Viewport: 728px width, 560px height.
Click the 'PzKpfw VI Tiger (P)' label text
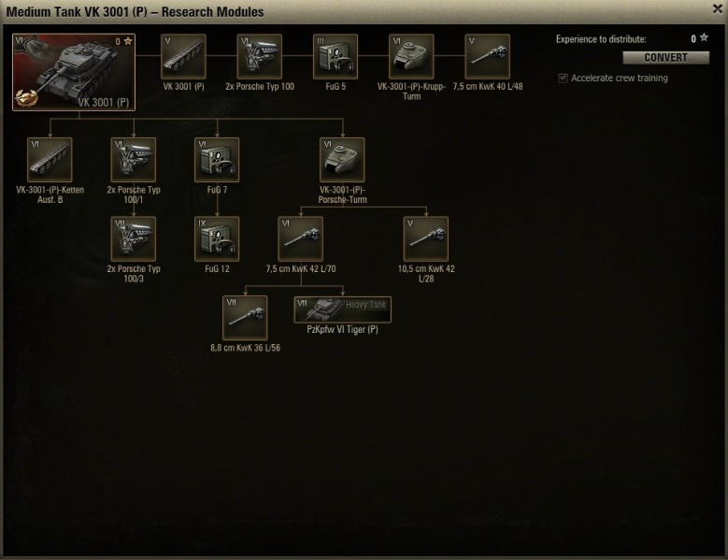[x=343, y=330]
